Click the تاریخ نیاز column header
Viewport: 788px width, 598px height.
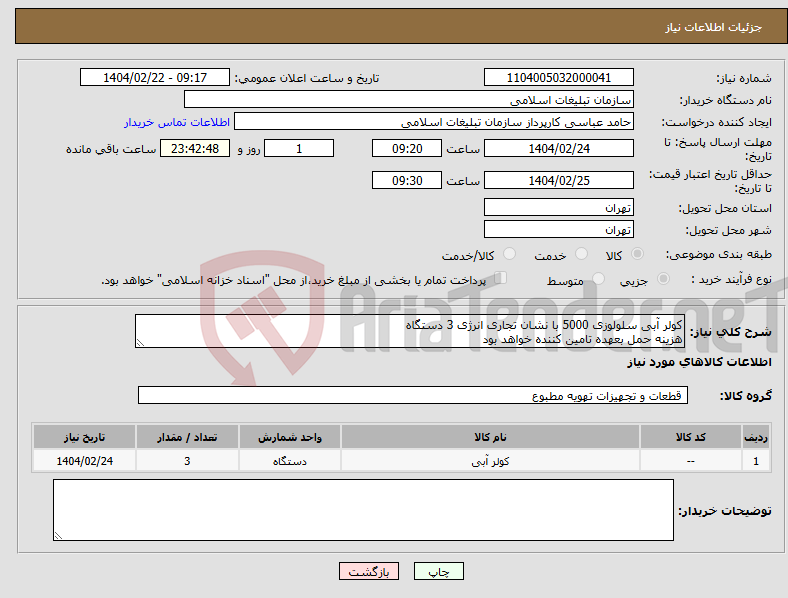pyautogui.click(x=84, y=437)
